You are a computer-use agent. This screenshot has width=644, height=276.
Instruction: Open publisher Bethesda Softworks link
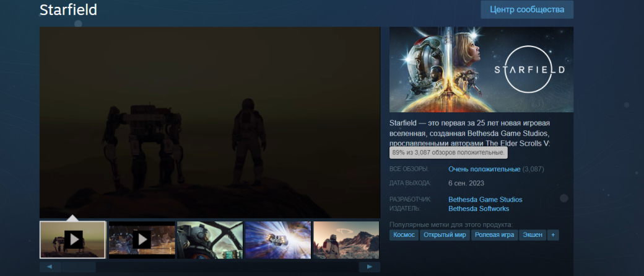tap(479, 208)
